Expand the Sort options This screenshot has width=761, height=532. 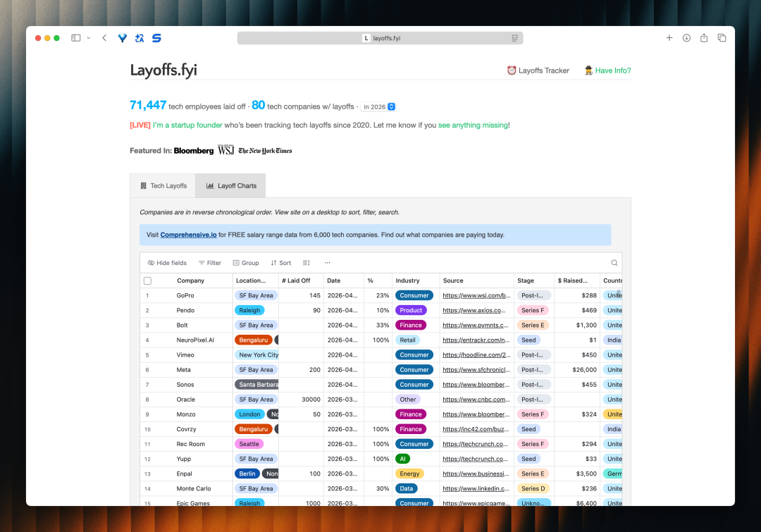[x=280, y=263]
